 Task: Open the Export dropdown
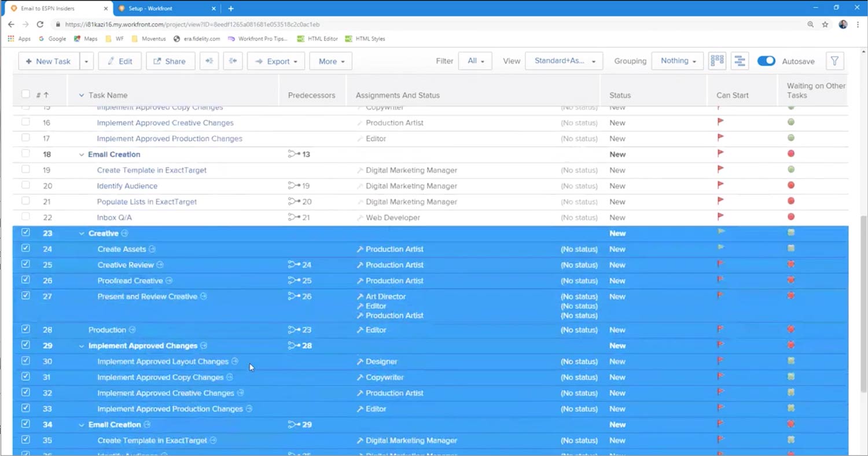click(276, 61)
